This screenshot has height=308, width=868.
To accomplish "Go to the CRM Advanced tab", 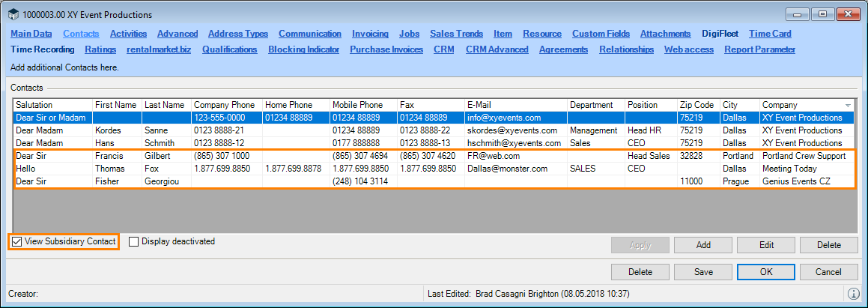I will click(x=497, y=49).
